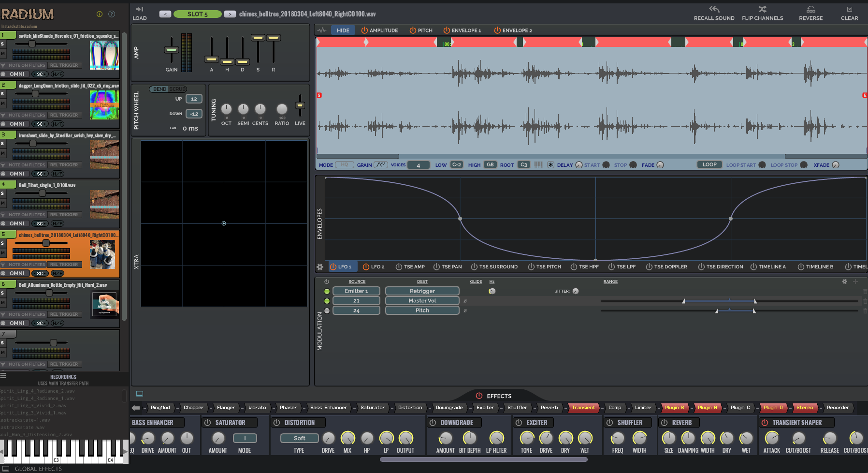Adjust the LIVE tuning slider
868x473 pixels.
[x=300, y=105]
